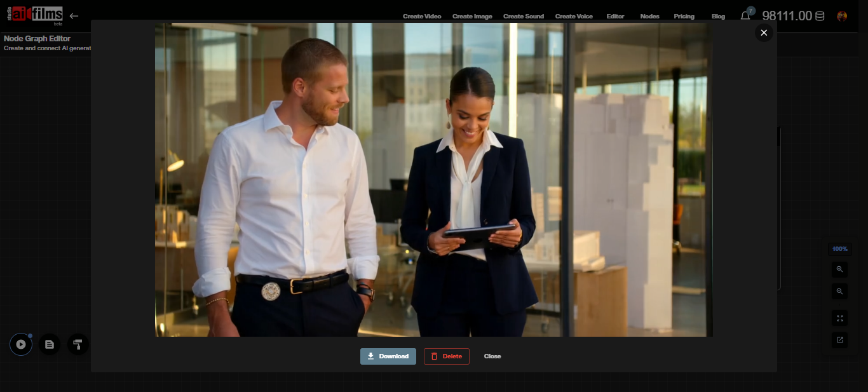The width and height of the screenshot is (868, 392).
Task: Click the Close text button
Action: [x=492, y=356]
